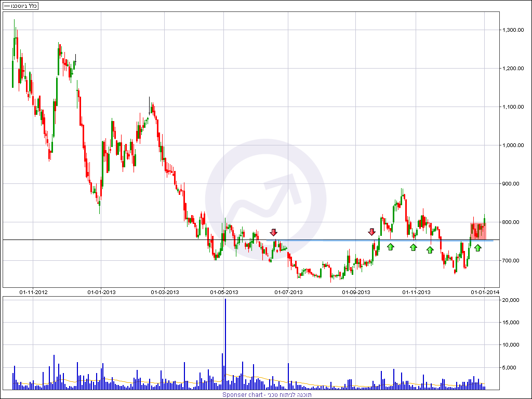Click the 01-11-2013 date label
Screen dimensions: 532x399
point(416,292)
